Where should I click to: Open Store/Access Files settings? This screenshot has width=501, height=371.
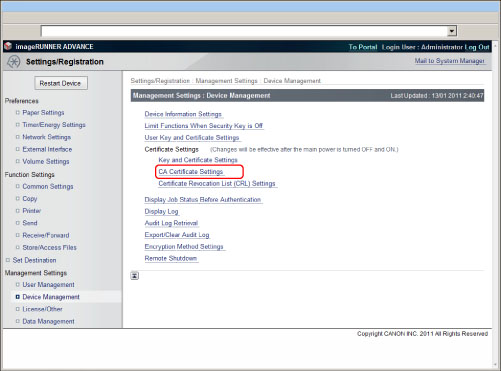pyautogui.click(x=49, y=248)
